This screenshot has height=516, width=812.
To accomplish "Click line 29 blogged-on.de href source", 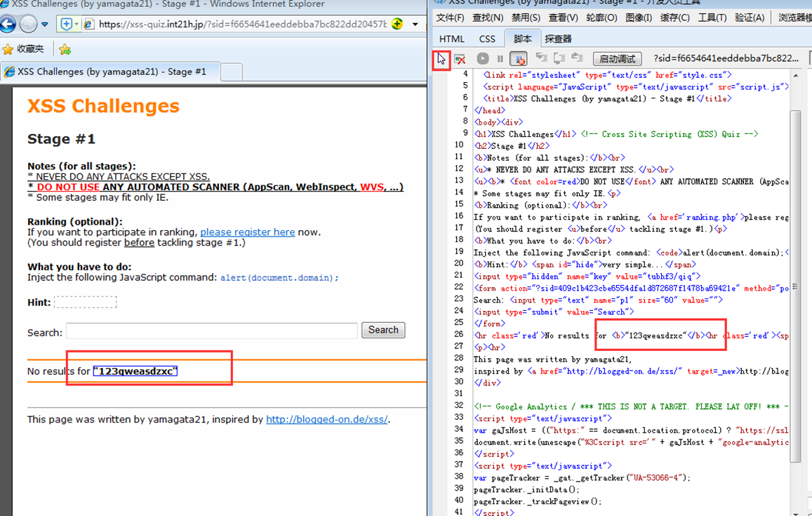I will pyautogui.click(x=631, y=371).
